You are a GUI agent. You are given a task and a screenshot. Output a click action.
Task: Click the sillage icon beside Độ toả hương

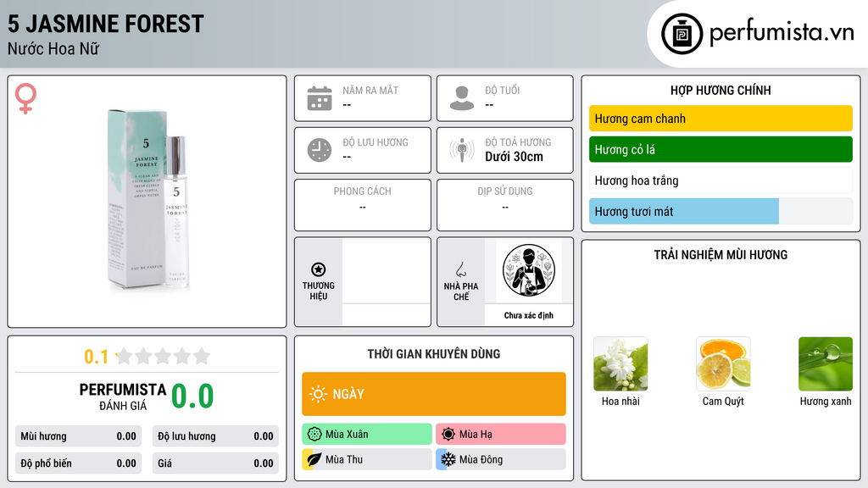pyautogui.click(x=462, y=150)
